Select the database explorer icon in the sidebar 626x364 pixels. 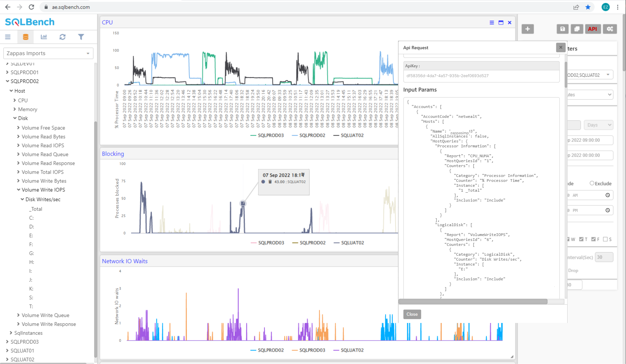[x=26, y=37]
